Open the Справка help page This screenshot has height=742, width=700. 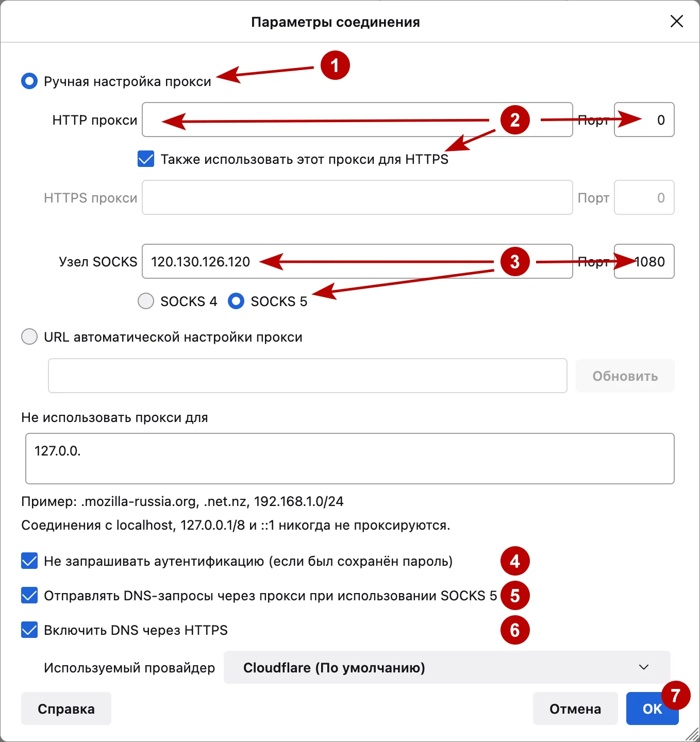click(65, 709)
